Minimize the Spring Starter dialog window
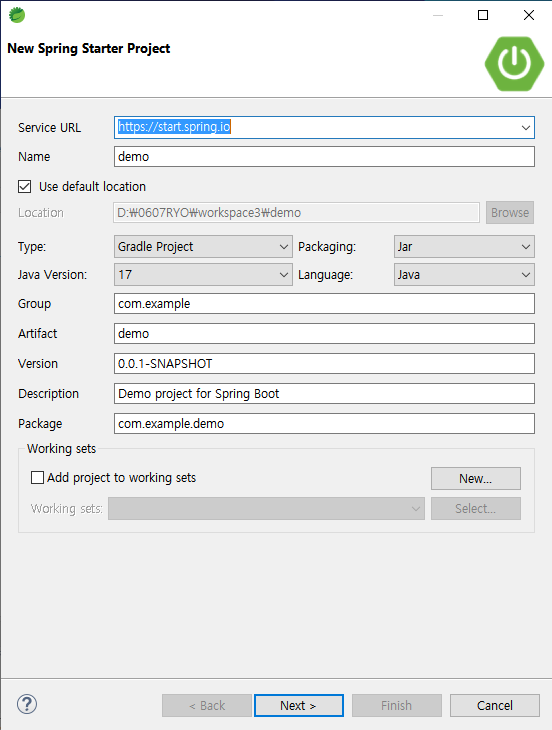 pyautogui.click(x=438, y=15)
